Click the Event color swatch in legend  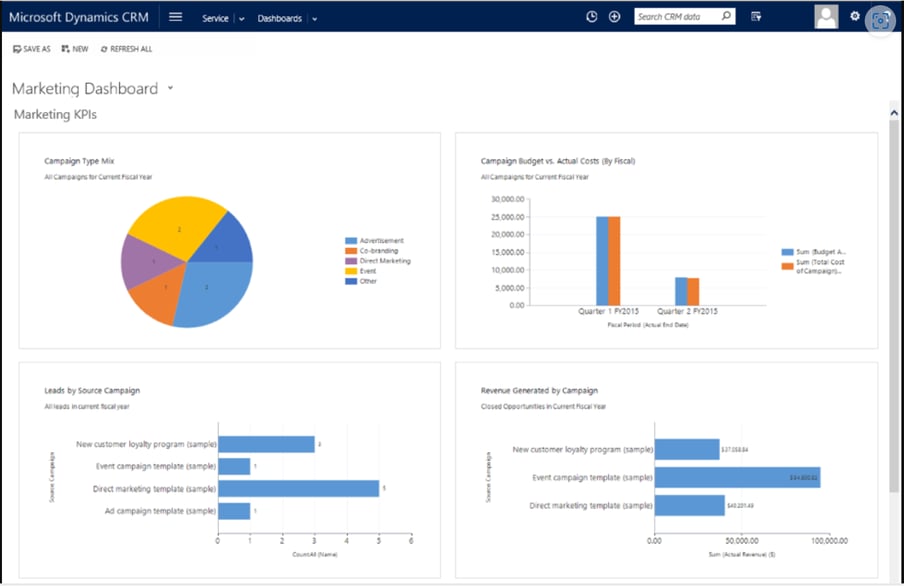(351, 271)
